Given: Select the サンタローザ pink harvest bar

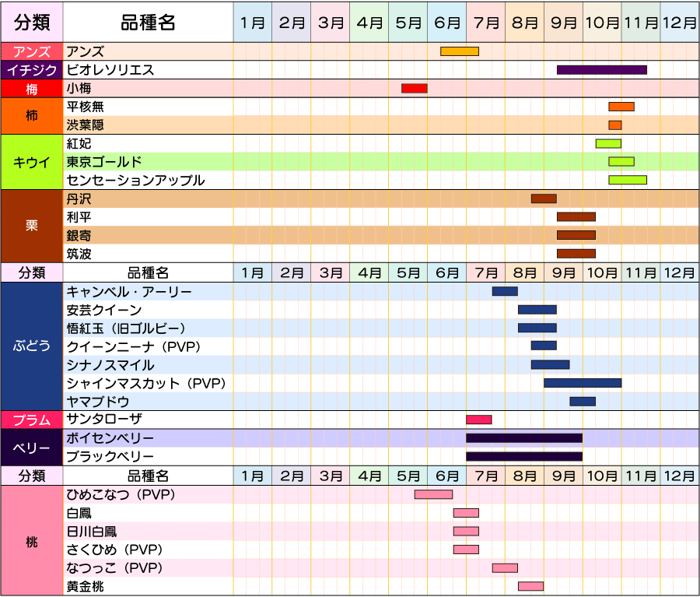Looking at the screenshot, I should tap(479, 420).
